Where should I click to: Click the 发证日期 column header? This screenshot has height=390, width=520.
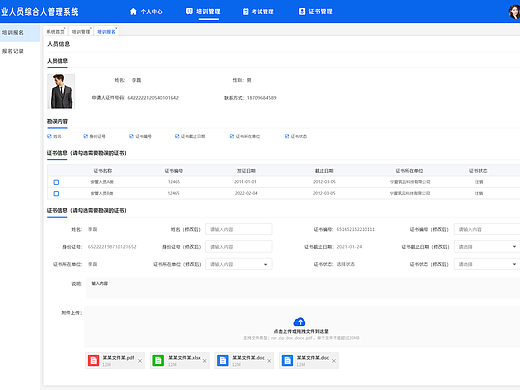(246, 171)
